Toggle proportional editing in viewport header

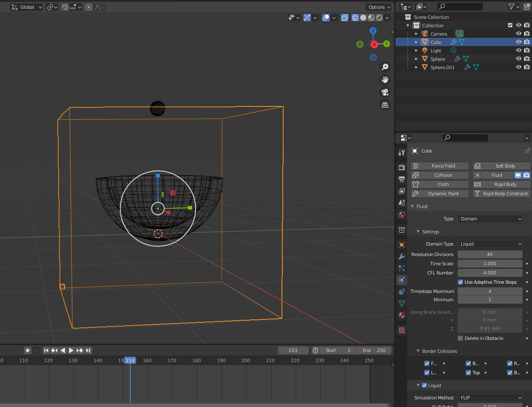(x=89, y=7)
